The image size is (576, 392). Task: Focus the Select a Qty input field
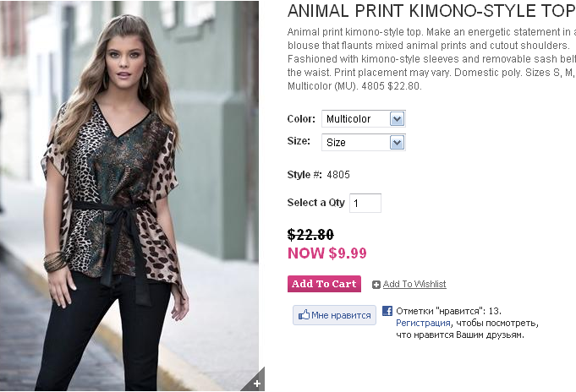(365, 203)
